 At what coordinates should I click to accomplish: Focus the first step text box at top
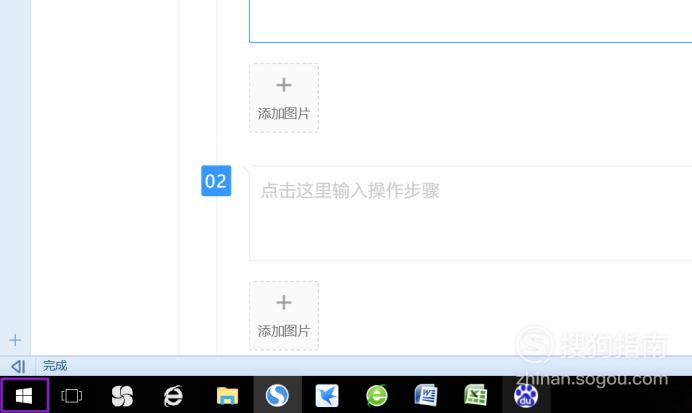click(470, 21)
